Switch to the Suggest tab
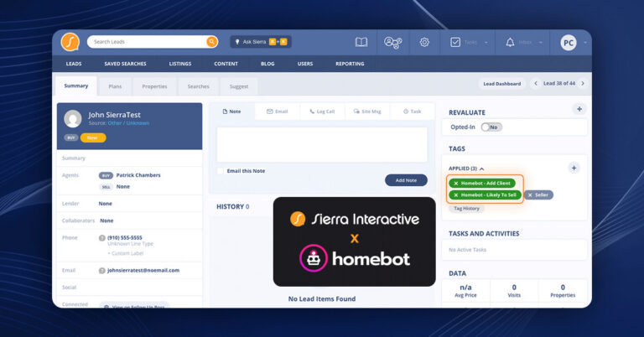 [x=239, y=86]
